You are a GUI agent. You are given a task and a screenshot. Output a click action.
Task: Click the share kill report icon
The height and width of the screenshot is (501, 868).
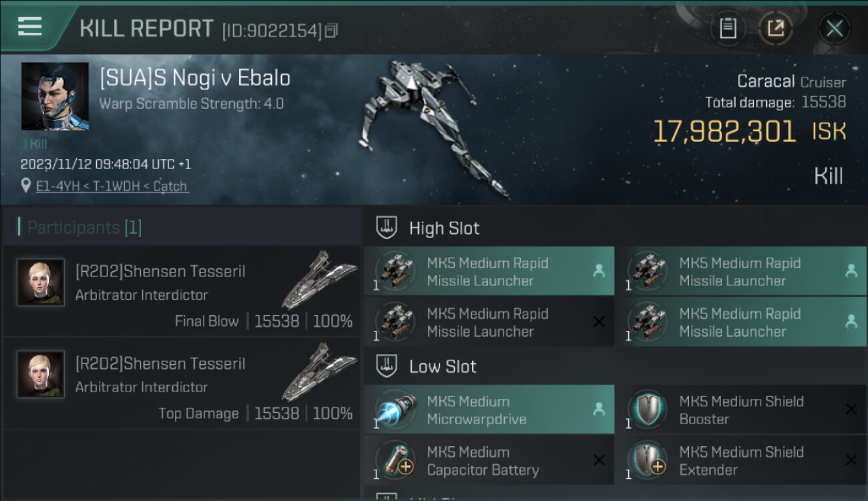[776, 28]
